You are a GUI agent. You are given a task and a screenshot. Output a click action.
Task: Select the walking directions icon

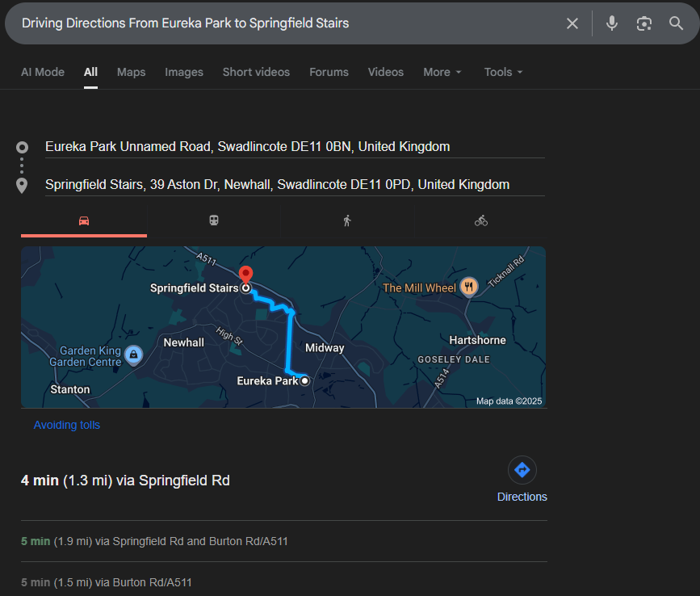coord(348,220)
